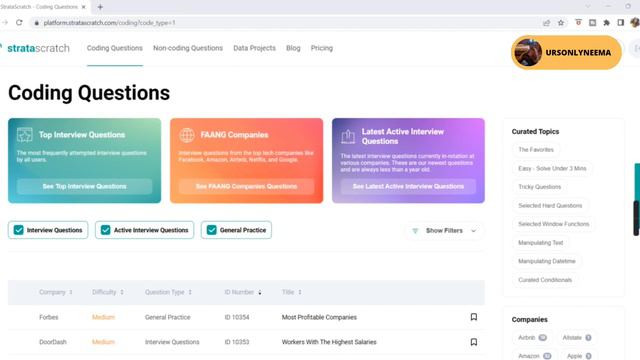Open the URSONLYNEEMA profile button
The width and height of the screenshot is (640, 360).
tap(566, 52)
